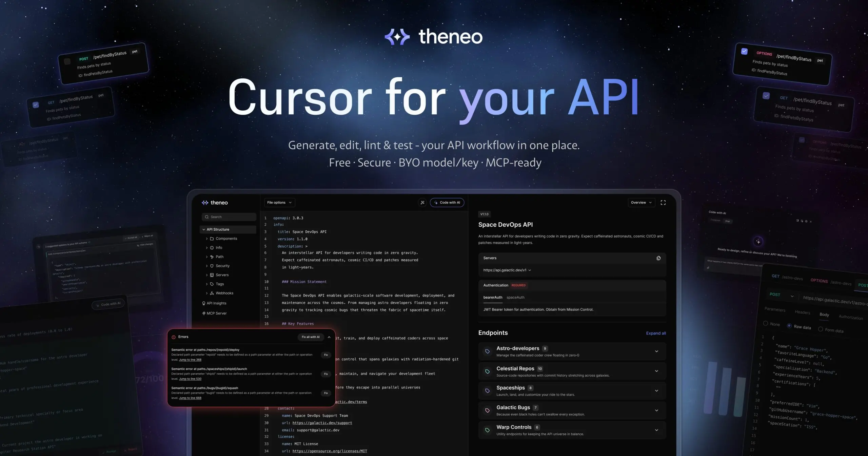Select the MCP Server sidebar icon
Screen dimensions: 868x456
(x=203, y=313)
